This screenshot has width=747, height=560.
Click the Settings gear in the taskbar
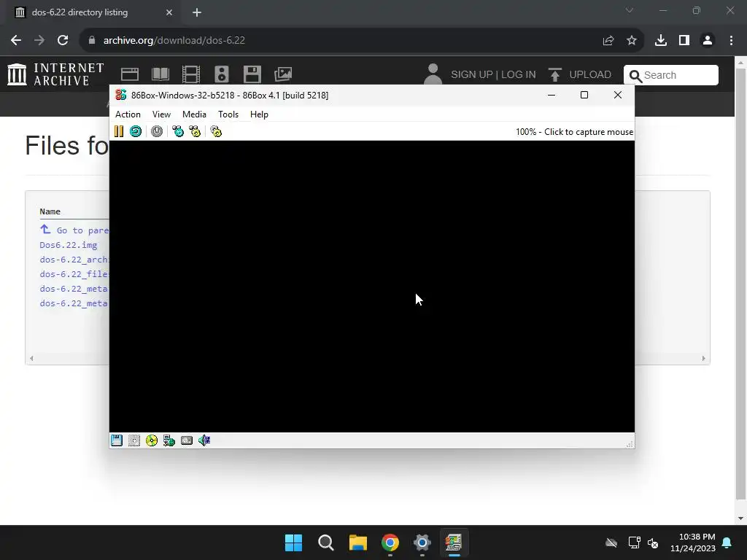[x=422, y=542]
